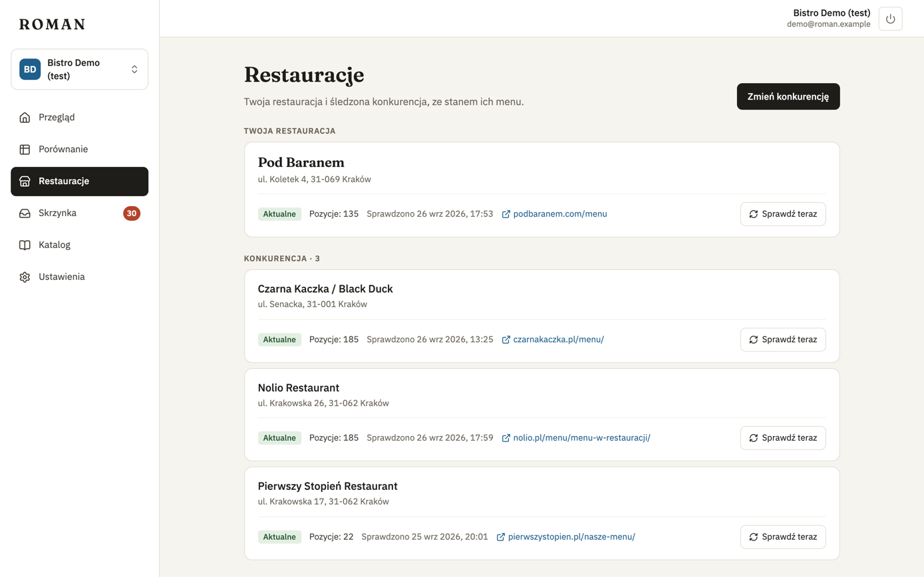Screen dimensions: 924x577
Task: Click the red 30 inbox badge
Action: 132,213
